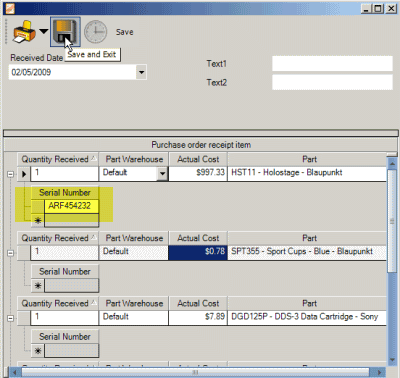The width and height of the screenshot is (400, 378).
Task: Click into the Text2 input field
Action: tap(332, 82)
